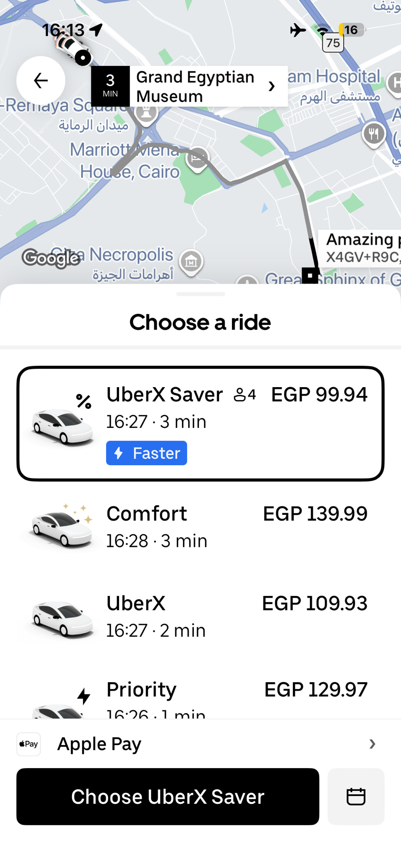
Task: Tap the Marriott Mena House hotel pin
Action: (x=197, y=158)
